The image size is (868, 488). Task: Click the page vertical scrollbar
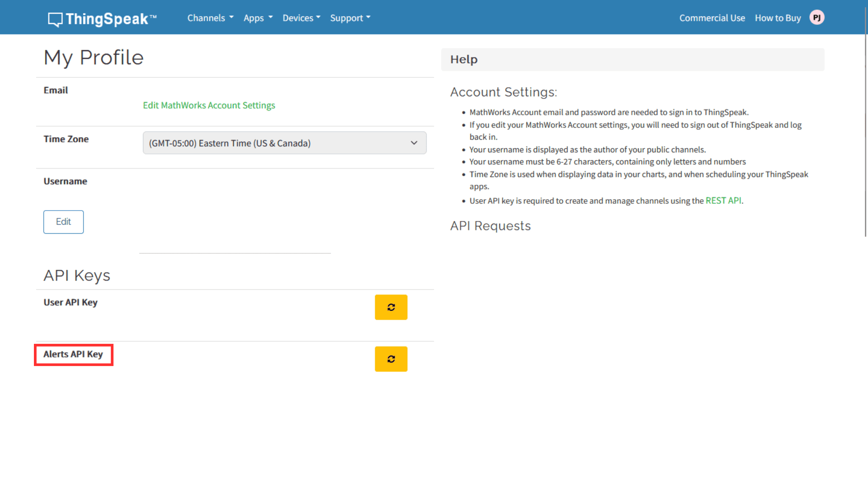click(x=865, y=122)
